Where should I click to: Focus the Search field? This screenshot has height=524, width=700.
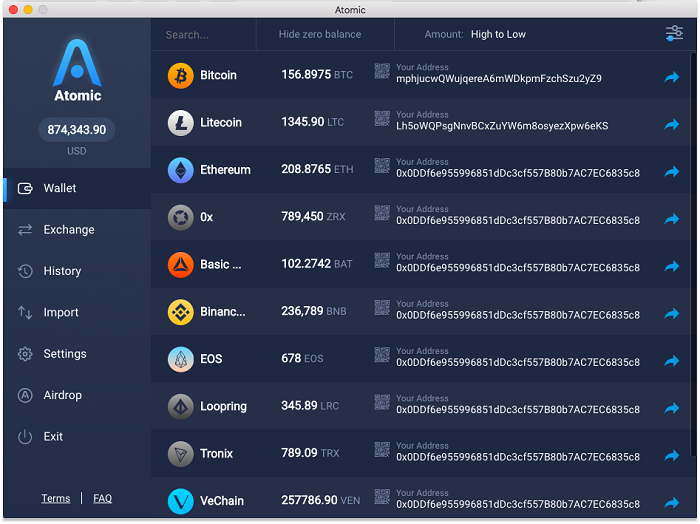coord(204,35)
